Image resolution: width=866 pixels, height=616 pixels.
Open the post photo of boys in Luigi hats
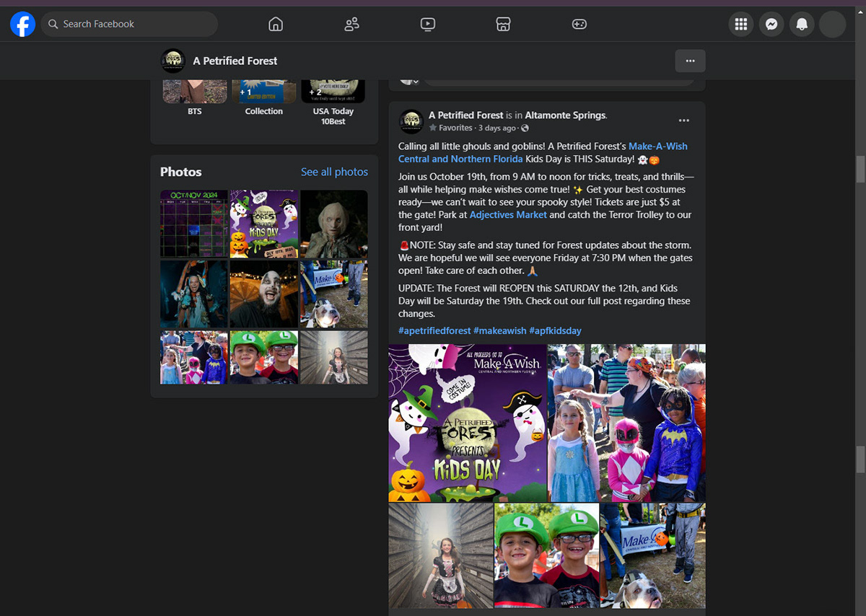tap(546, 555)
